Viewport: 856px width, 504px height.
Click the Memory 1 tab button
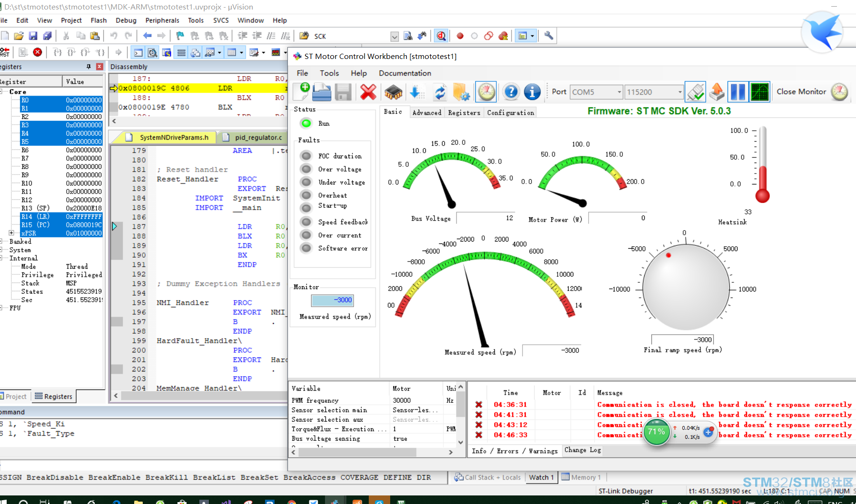click(x=581, y=477)
